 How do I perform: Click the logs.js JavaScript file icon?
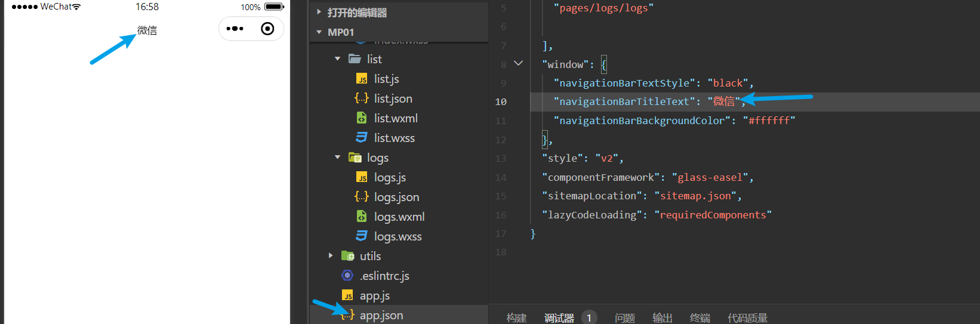(362, 177)
